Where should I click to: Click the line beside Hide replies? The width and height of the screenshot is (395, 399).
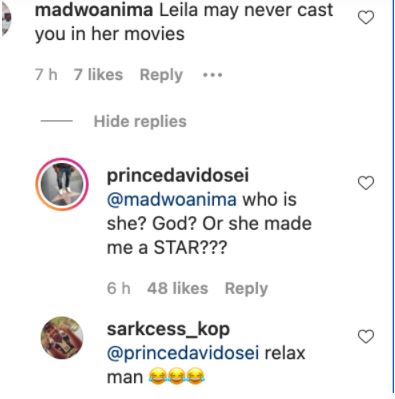(57, 121)
